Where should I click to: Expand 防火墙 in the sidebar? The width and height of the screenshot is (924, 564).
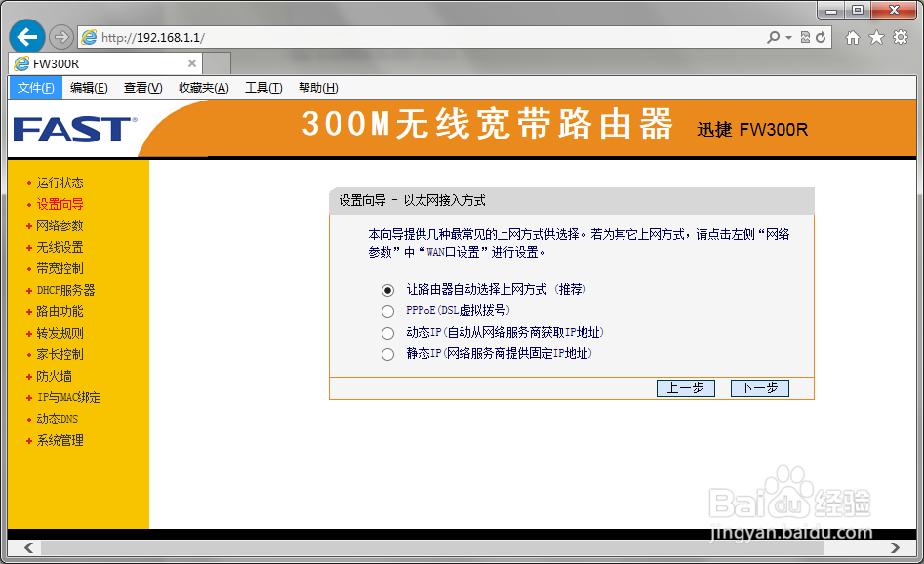coord(54,376)
